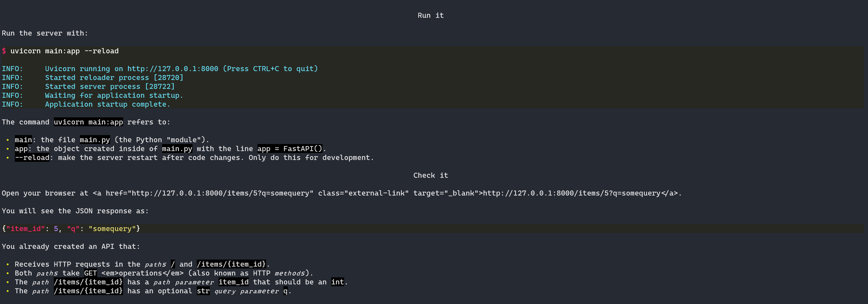
Task: Click the red "item_id" JSON key
Action: click(x=26, y=229)
